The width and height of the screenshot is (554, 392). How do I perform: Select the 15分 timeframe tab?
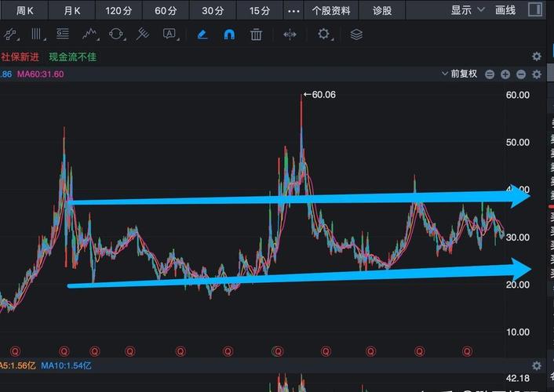[260, 11]
